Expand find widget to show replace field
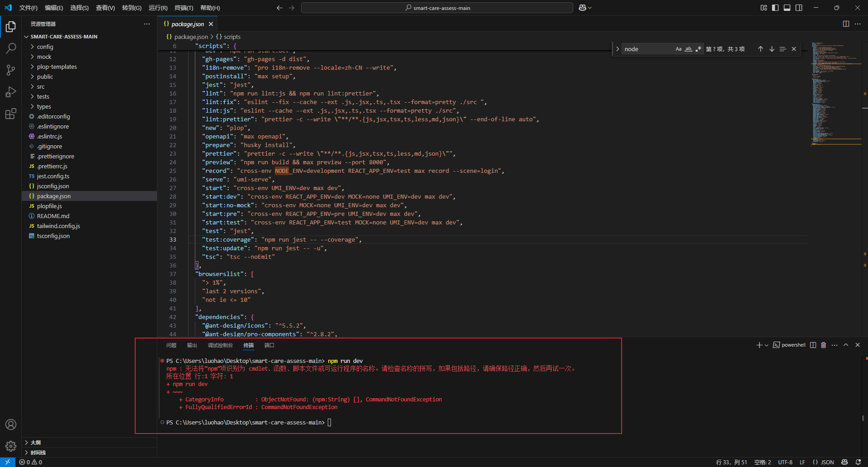 click(618, 48)
